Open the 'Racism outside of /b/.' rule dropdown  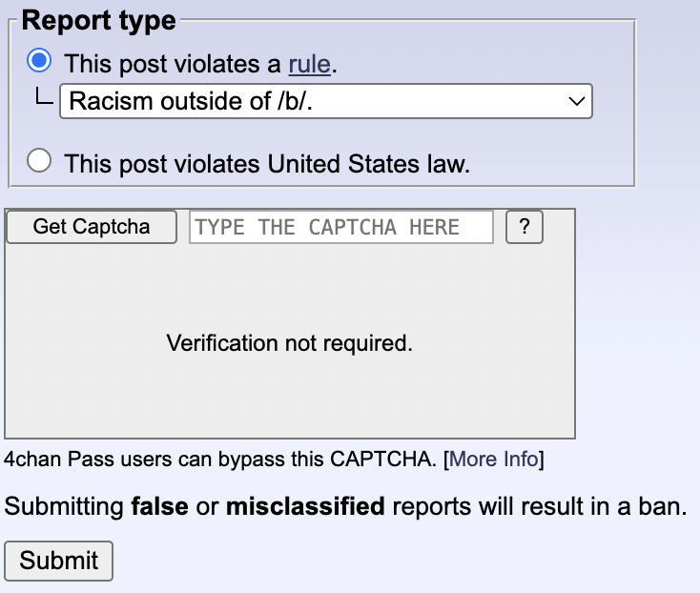326,101
